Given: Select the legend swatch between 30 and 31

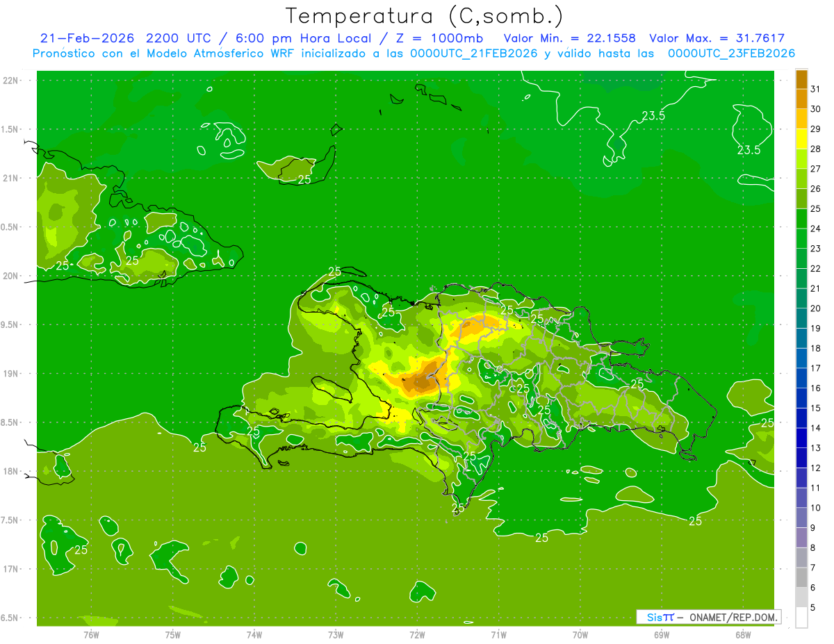Looking at the screenshot, I should tap(801, 99).
